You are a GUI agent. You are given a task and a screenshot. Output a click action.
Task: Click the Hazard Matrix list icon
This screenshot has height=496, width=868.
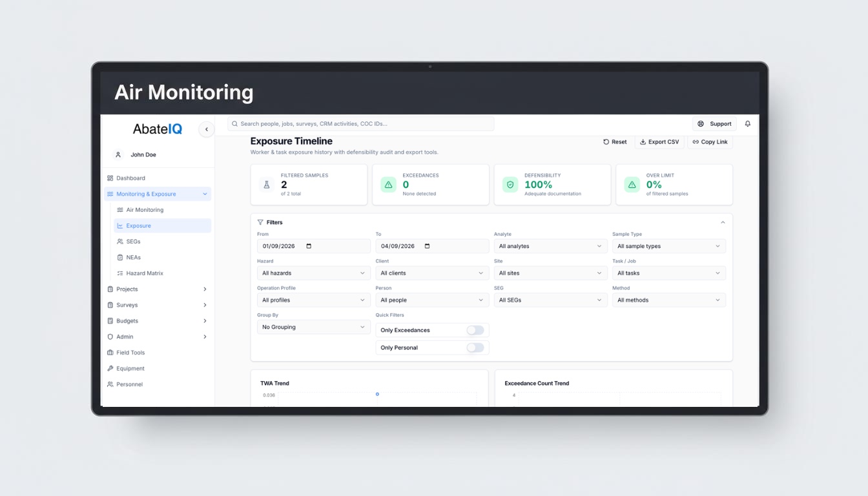(x=120, y=273)
